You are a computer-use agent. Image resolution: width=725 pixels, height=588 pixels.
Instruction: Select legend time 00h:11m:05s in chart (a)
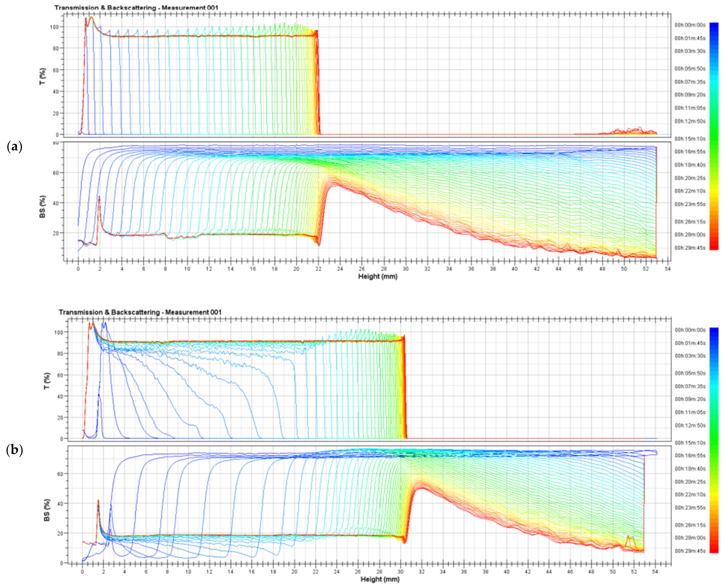(x=690, y=108)
